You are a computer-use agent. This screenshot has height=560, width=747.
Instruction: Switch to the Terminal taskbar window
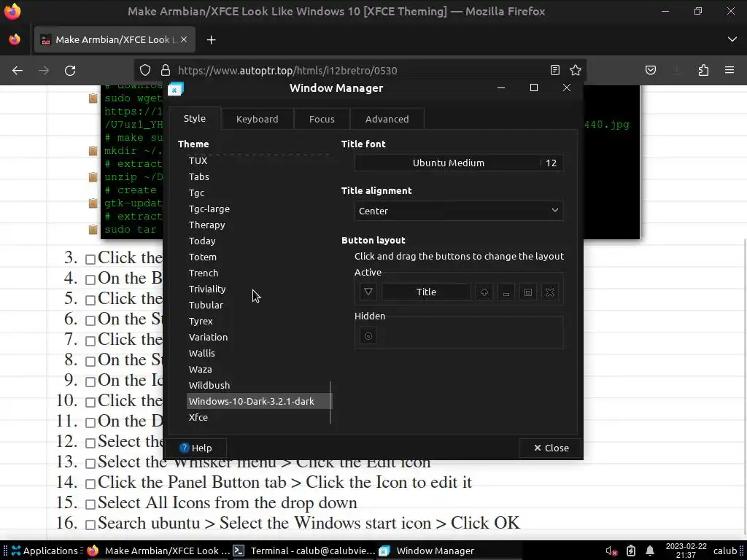click(x=304, y=551)
